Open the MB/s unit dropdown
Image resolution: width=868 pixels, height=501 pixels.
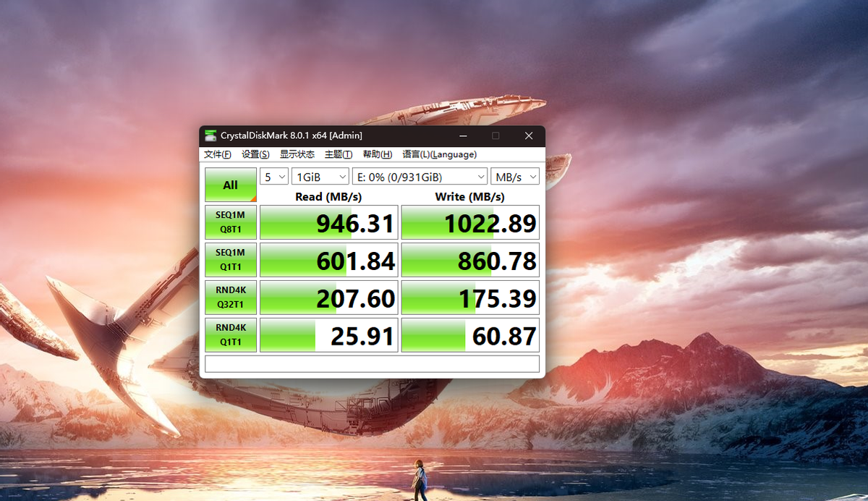click(x=515, y=177)
